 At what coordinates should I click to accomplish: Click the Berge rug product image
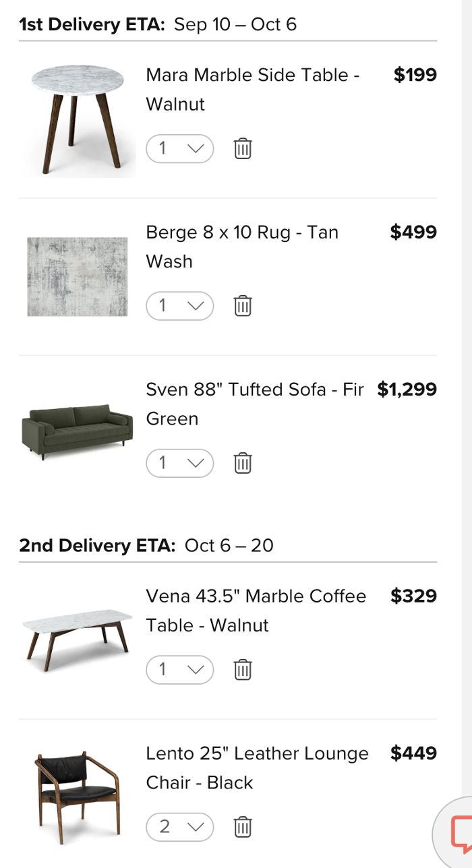[x=78, y=276]
